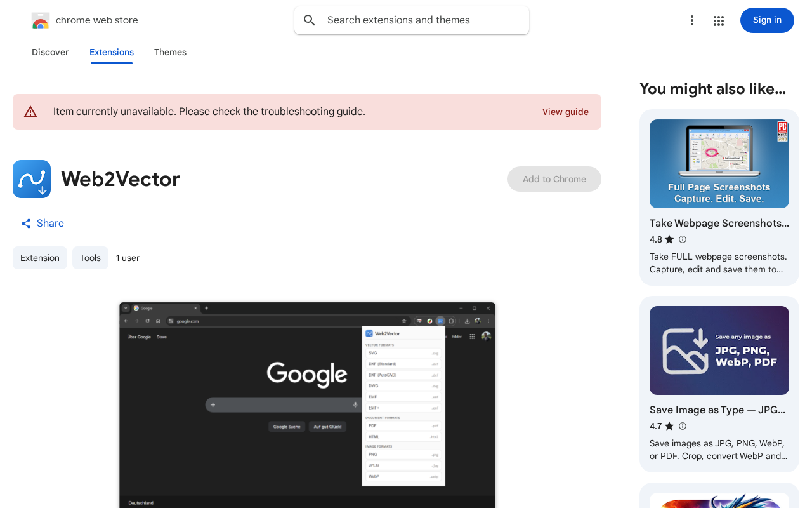This screenshot has height=508, width=812.
Task: Click the Add to Chrome button
Action: pyautogui.click(x=554, y=179)
